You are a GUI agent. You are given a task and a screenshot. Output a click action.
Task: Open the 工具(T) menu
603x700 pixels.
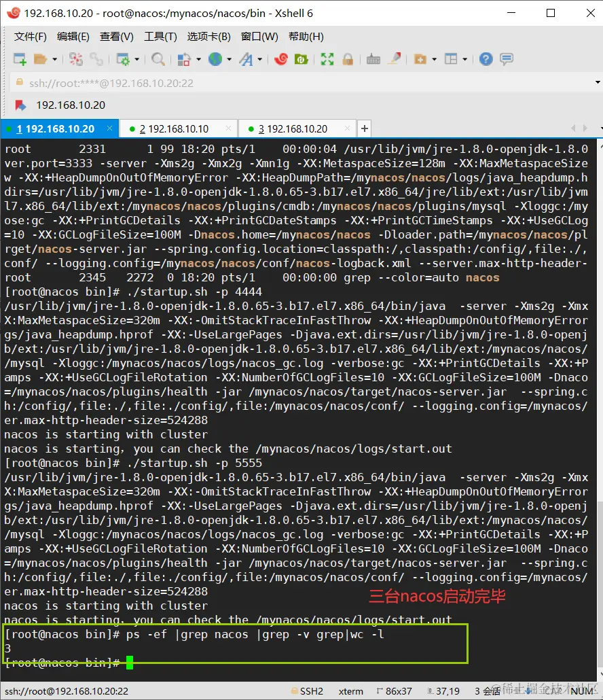pos(160,36)
